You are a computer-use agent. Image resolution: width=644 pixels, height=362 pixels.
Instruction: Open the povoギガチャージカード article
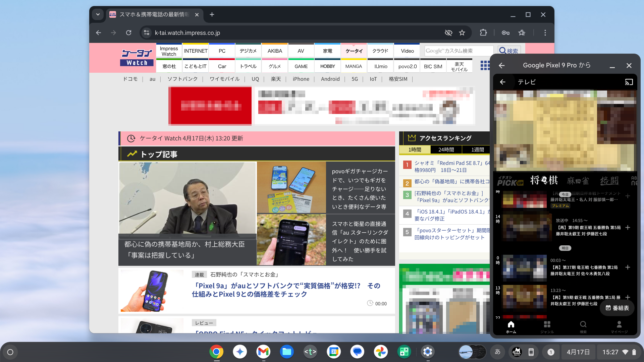[359, 189]
